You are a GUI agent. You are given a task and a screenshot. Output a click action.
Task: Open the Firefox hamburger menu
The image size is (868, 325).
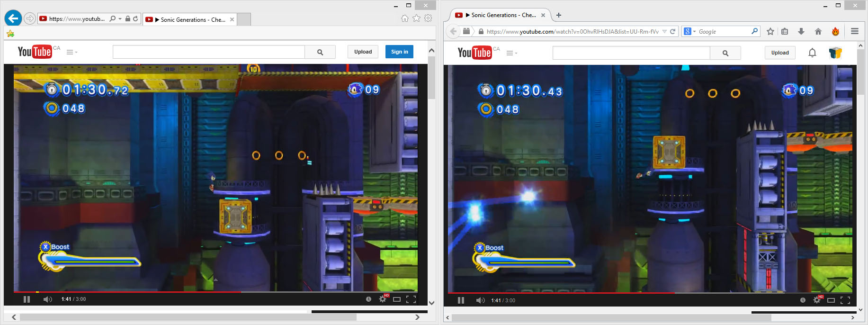(x=855, y=31)
